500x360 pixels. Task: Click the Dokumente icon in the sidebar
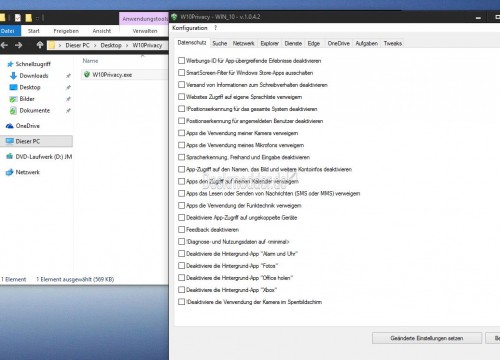[x=13, y=111]
